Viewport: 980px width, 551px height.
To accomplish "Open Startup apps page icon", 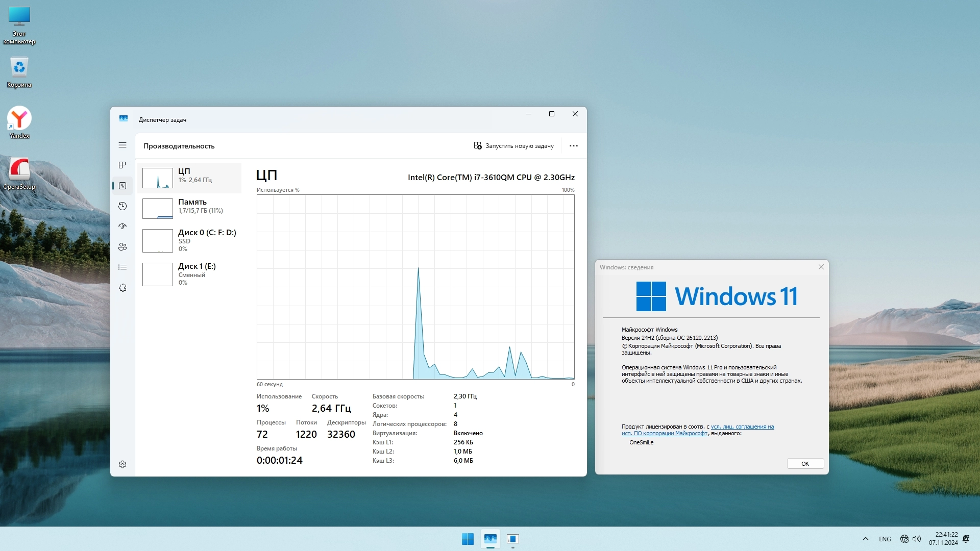I will tap(122, 227).
